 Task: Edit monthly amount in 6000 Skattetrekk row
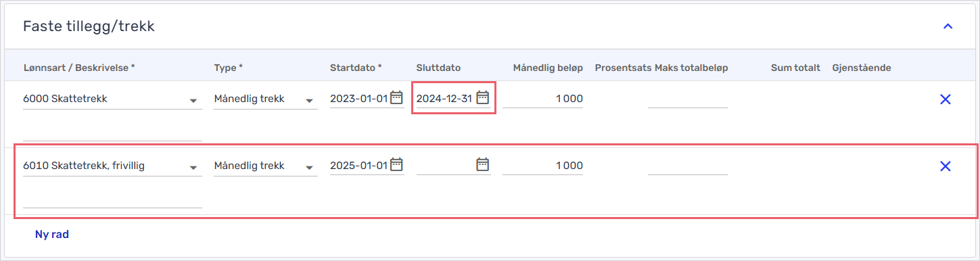[x=542, y=99]
